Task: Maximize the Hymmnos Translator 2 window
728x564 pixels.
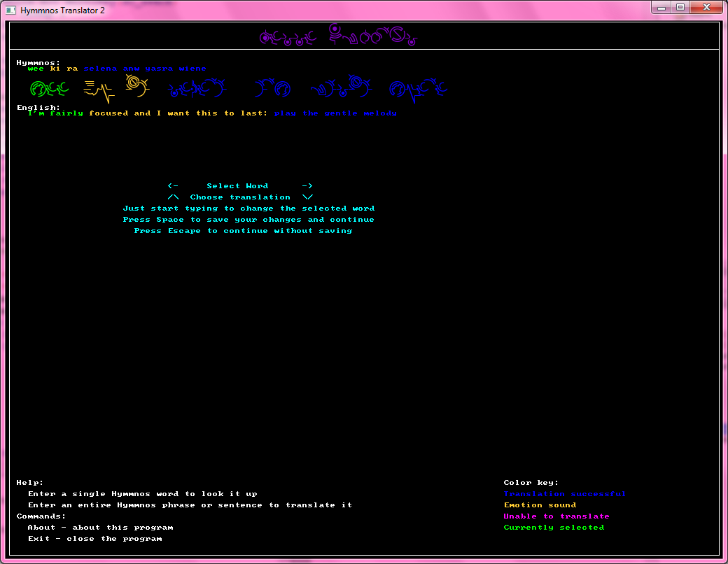Action: click(680, 8)
